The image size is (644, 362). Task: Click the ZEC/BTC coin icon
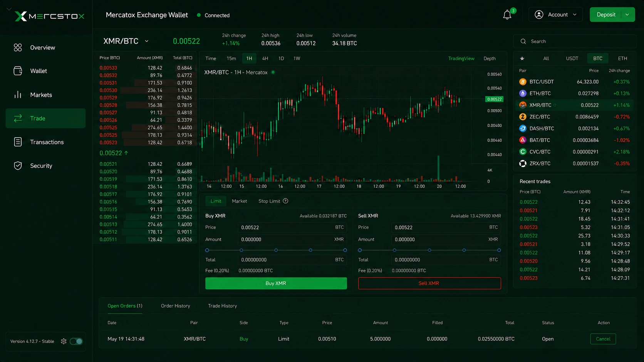pos(523,117)
